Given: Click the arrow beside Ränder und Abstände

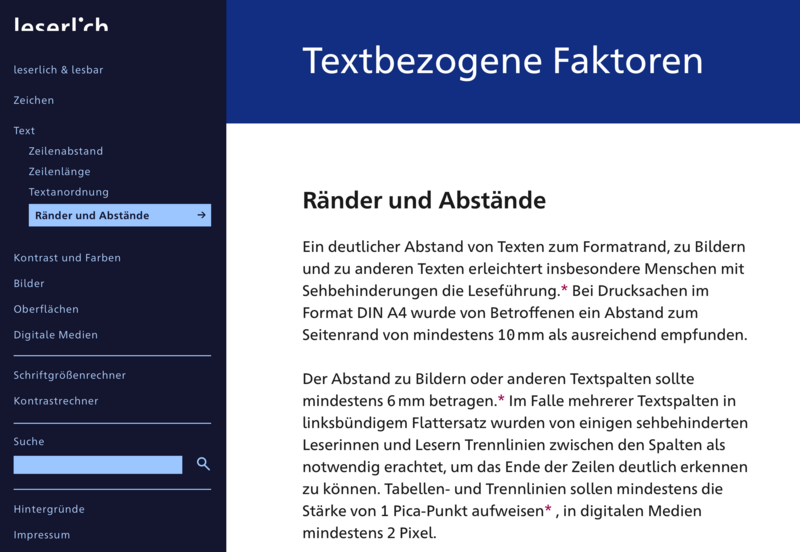Looking at the screenshot, I should (x=201, y=215).
